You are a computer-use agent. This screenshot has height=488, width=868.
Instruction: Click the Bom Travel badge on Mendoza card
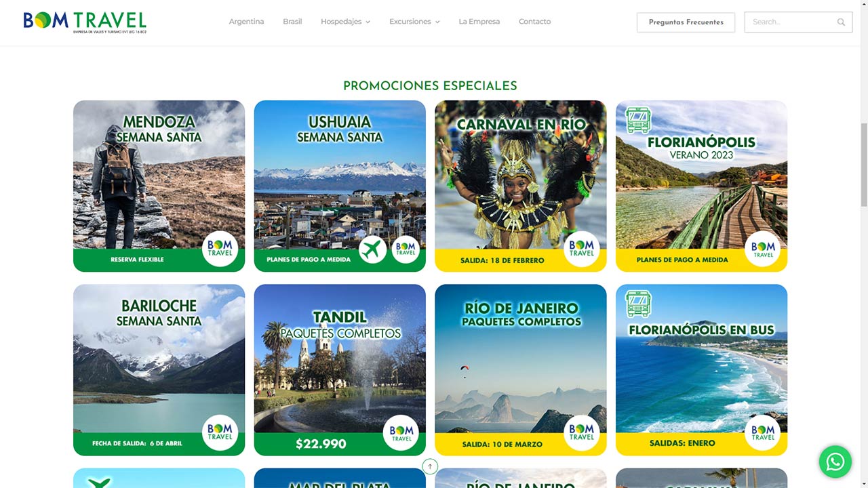pos(220,249)
